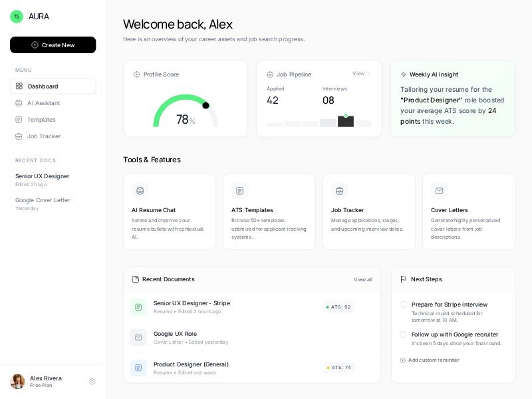Click the AURA logo icon
The height and width of the screenshot is (399, 532).
[x=17, y=17]
